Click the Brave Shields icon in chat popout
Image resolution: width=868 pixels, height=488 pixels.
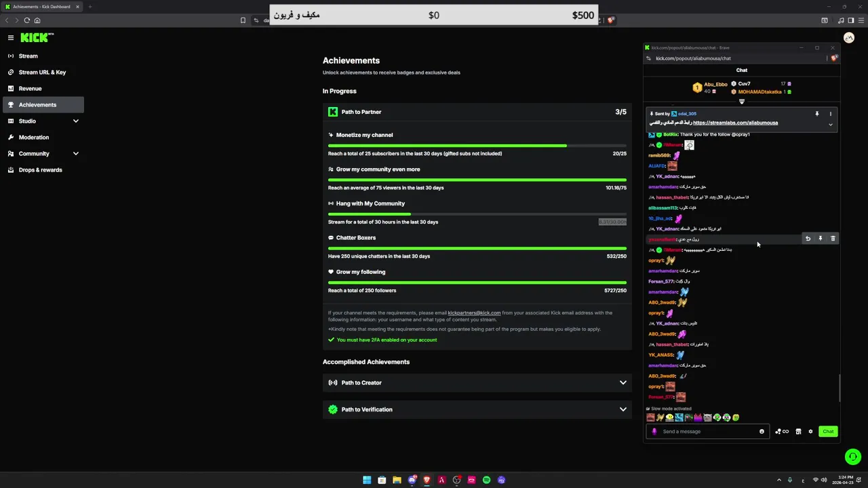(x=834, y=58)
